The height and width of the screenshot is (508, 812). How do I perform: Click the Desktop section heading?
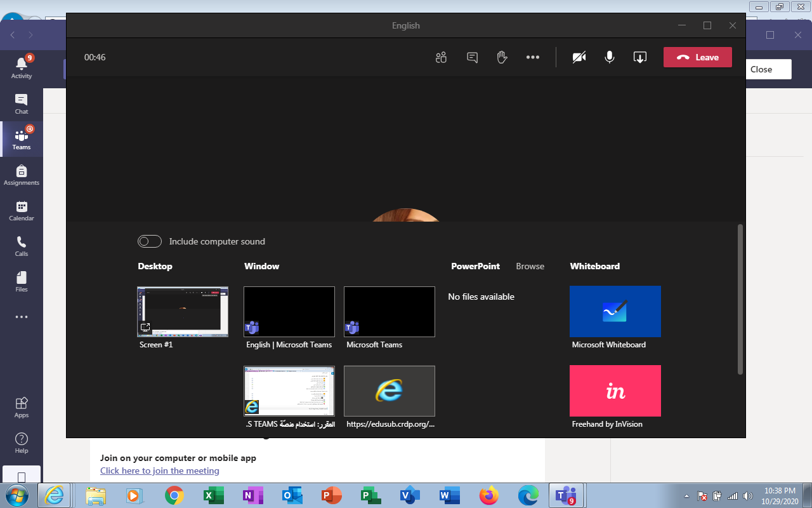point(155,266)
